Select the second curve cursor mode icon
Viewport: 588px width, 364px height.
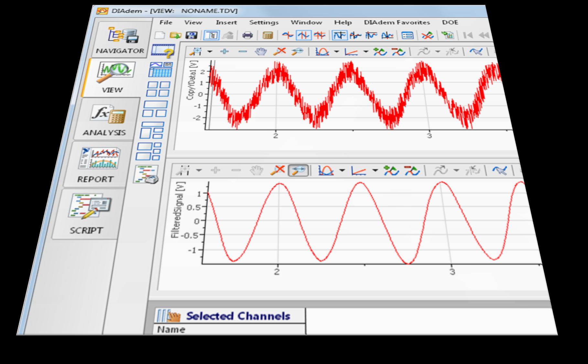pyautogui.click(x=355, y=35)
